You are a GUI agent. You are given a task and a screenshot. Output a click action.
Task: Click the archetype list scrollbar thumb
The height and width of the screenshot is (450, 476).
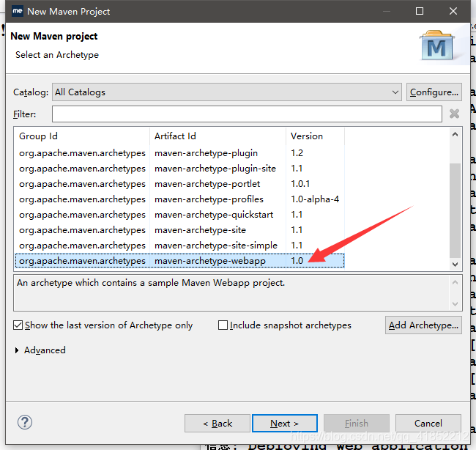[455, 210]
